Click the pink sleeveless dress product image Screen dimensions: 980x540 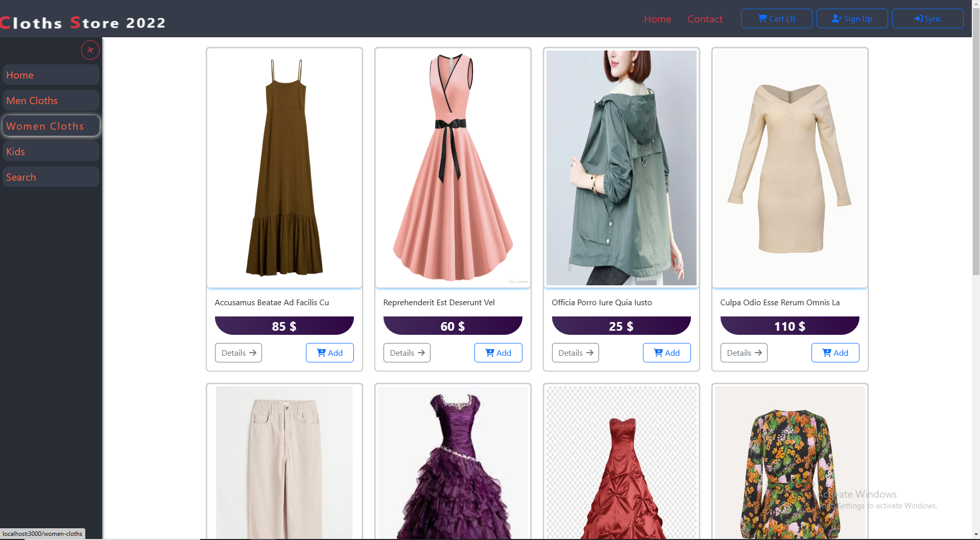pos(452,167)
